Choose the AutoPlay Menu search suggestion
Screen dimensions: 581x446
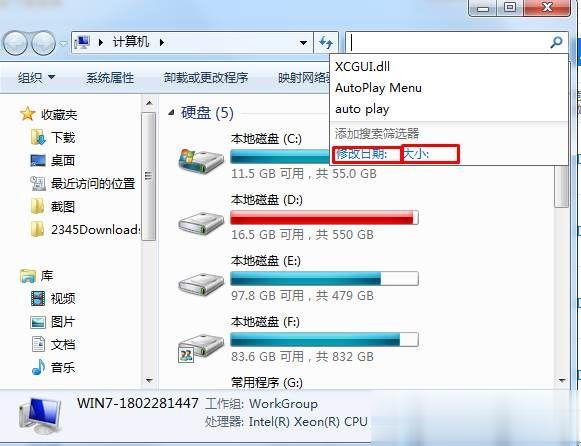378,88
